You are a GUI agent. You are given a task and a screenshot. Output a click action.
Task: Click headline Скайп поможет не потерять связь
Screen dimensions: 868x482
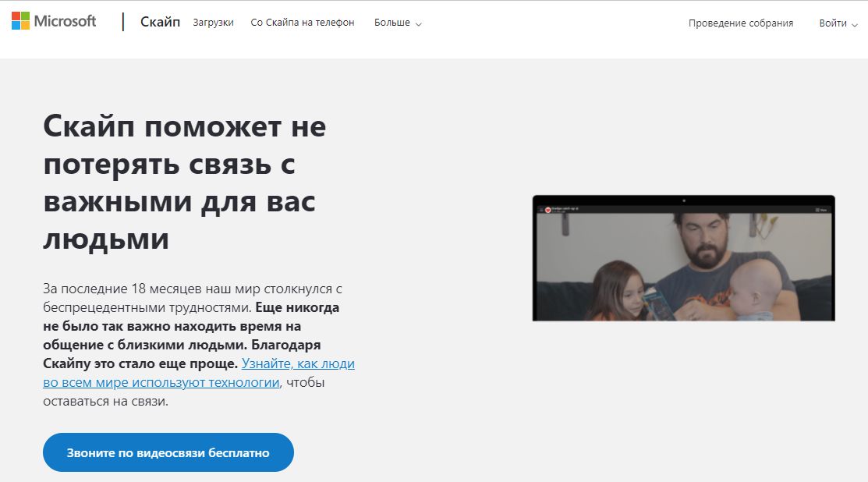tap(184, 183)
